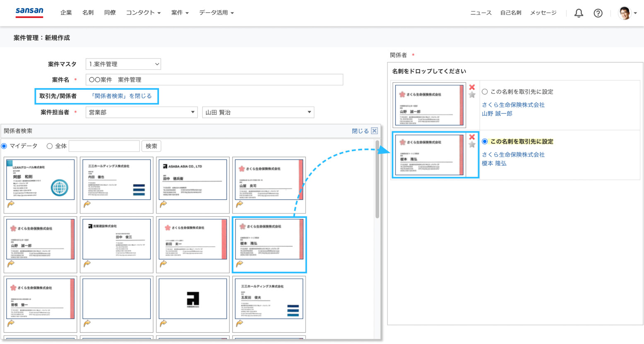644x344 pixels.
Task: Expand the コンタクト menu
Action: (x=143, y=13)
